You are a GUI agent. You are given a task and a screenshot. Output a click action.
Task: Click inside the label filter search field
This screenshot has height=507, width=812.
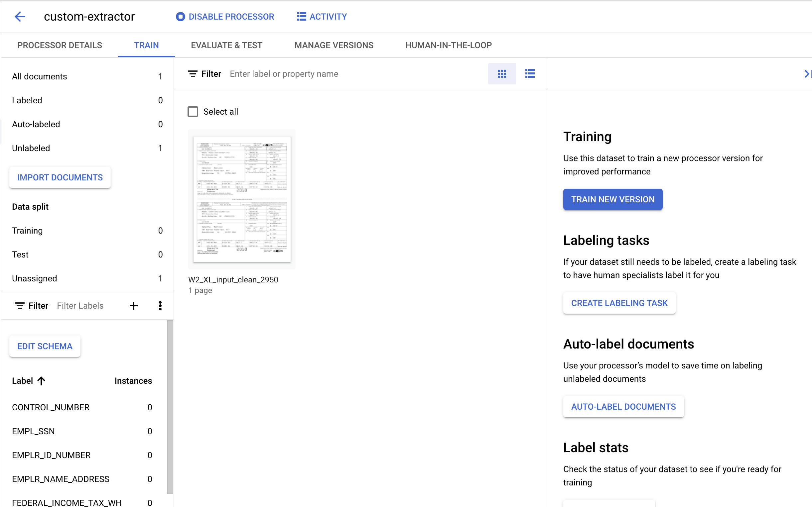pyautogui.click(x=80, y=305)
